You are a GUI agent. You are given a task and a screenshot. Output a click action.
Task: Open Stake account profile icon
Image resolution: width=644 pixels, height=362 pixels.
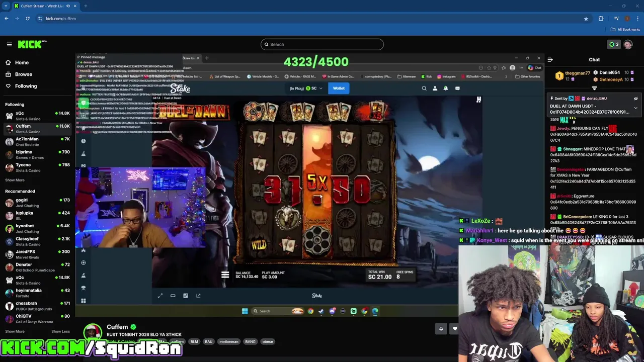coord(435,88)
